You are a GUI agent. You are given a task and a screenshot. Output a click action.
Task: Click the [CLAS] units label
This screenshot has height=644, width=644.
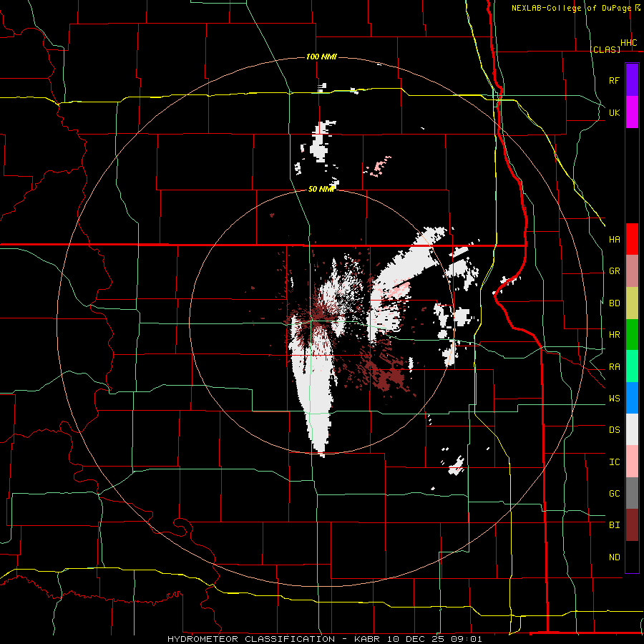click(x=605, y=49)
